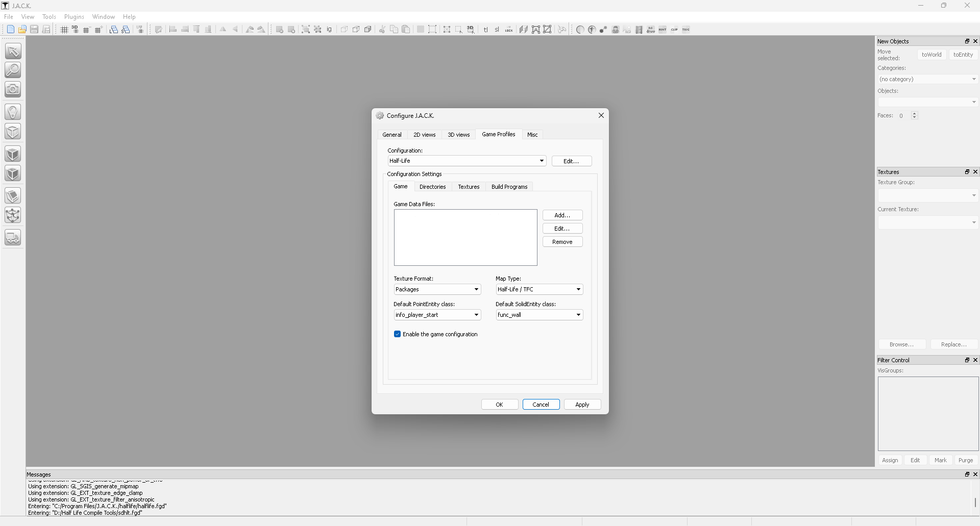Close the Configure J.A.C.K. dialog

(x=601, y=115)
